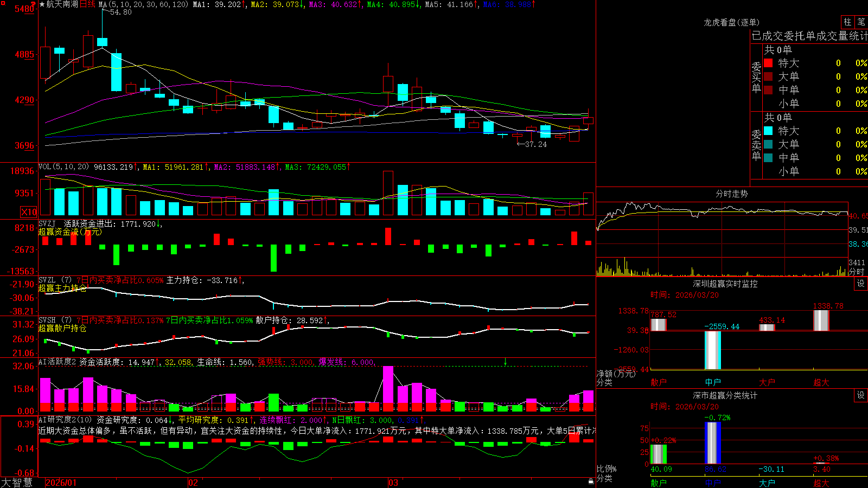Select the 大智慧 label in bottom-left
The image size is (868, 488).
tap(17, 483)
